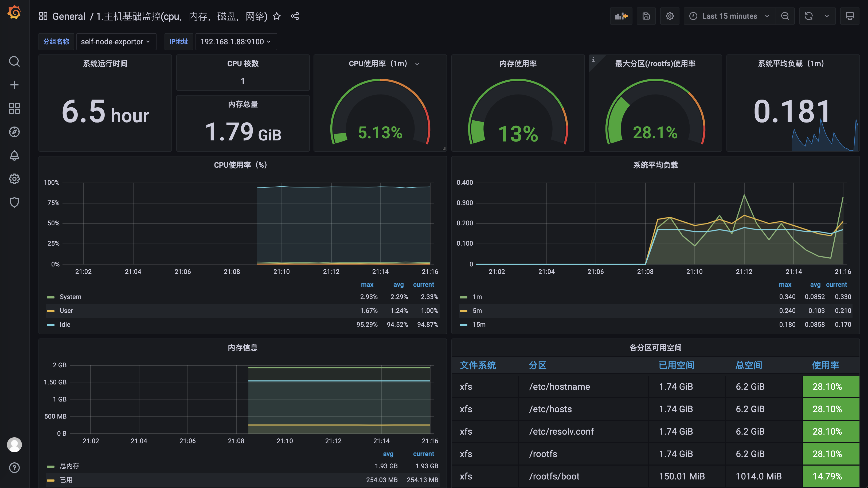Click the /etc/resolv.conf partition cell
868x488 pixels.
[x=583, y=431]
